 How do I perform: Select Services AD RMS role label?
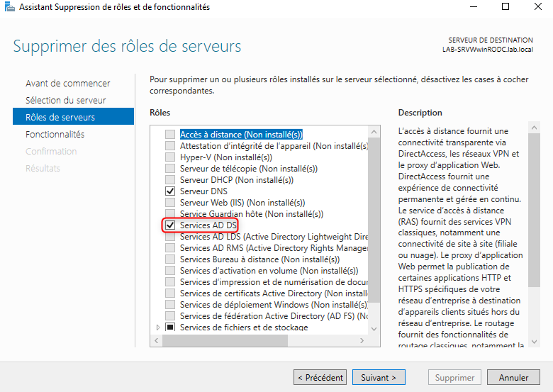tap(274, 248)
